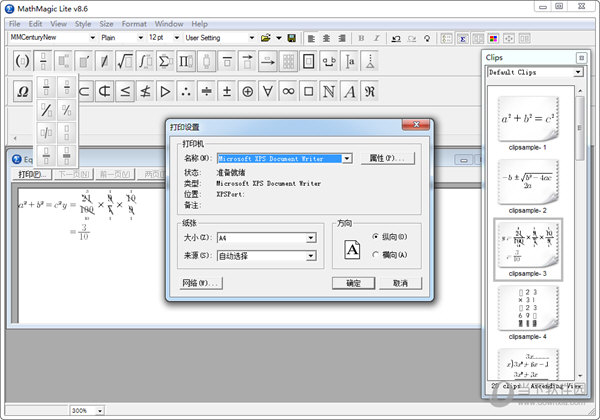Open the fraction template palette
Image resolution: width=600 pixels, height=420 pixels.
click(43, 61)
